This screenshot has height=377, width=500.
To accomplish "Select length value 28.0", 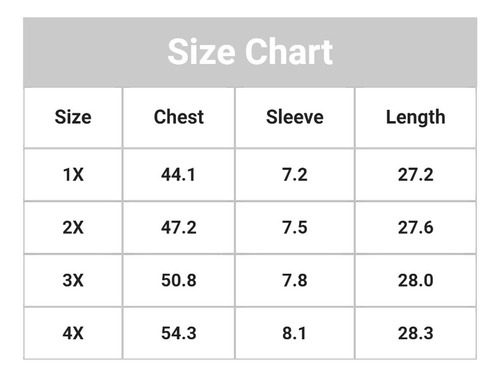I will (x=416, y=280).
